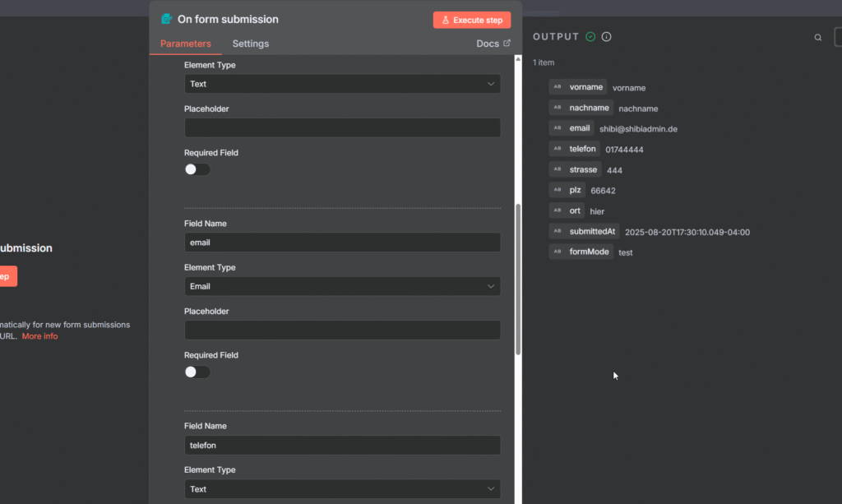842x504 pixels.
Task: Click the AB type icon beside plz
Action: point(557,190)
